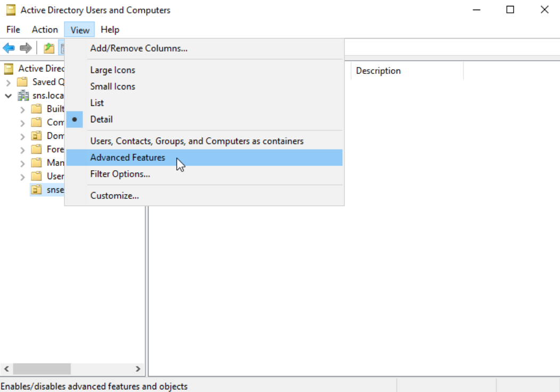Toggle Users, Contacts, Groups as containers
Screen dimensions: 560x392
tap(204, 141)
